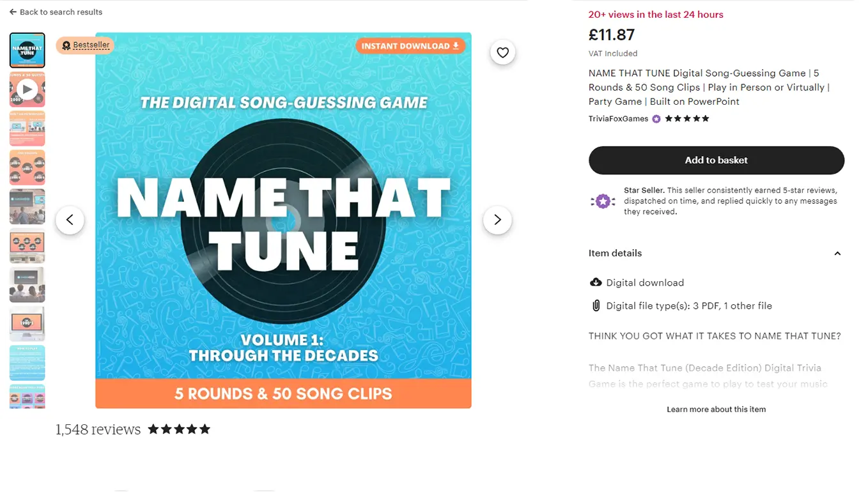Click the Bestseller badge on the image

tap(85, 45)
